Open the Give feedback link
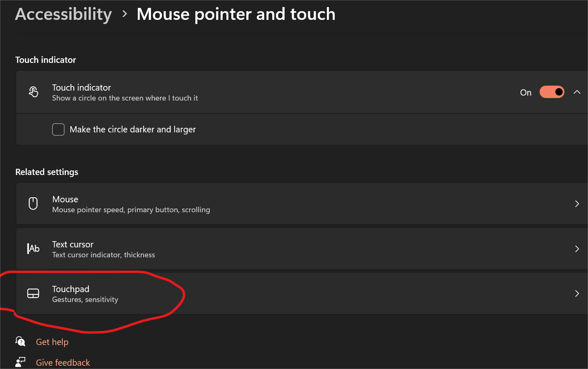The image size is (588, 369). [63, 363]
